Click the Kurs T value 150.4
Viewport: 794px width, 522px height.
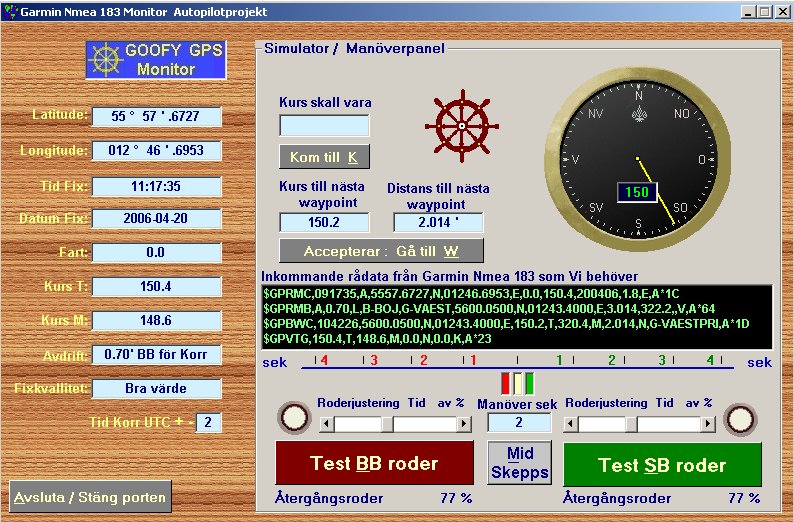(x=156, y=287)
